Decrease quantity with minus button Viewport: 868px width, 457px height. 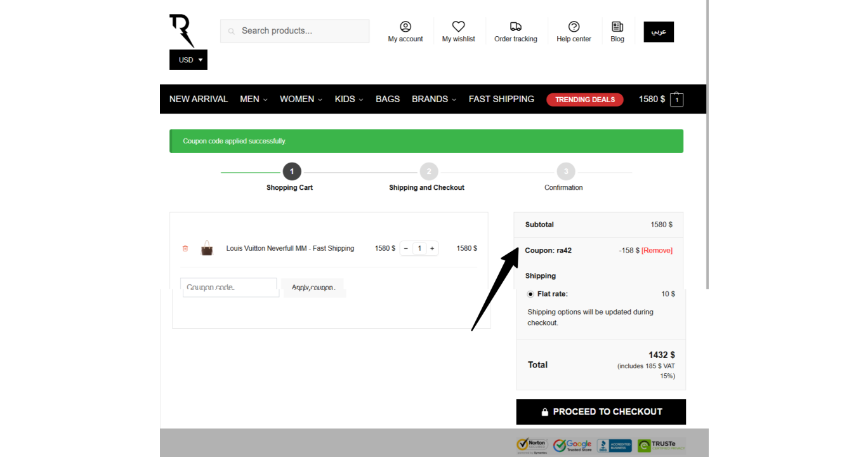[x=406, y=248]
